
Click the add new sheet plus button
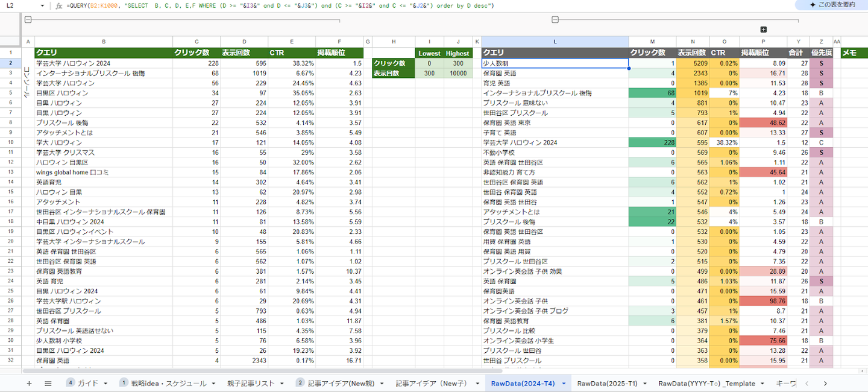tap(28, 384)
